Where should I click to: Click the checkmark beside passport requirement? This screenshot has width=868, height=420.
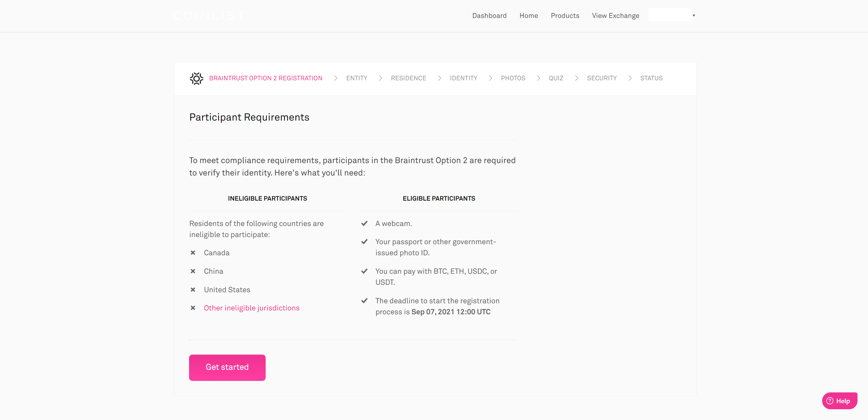click(364, 242)
